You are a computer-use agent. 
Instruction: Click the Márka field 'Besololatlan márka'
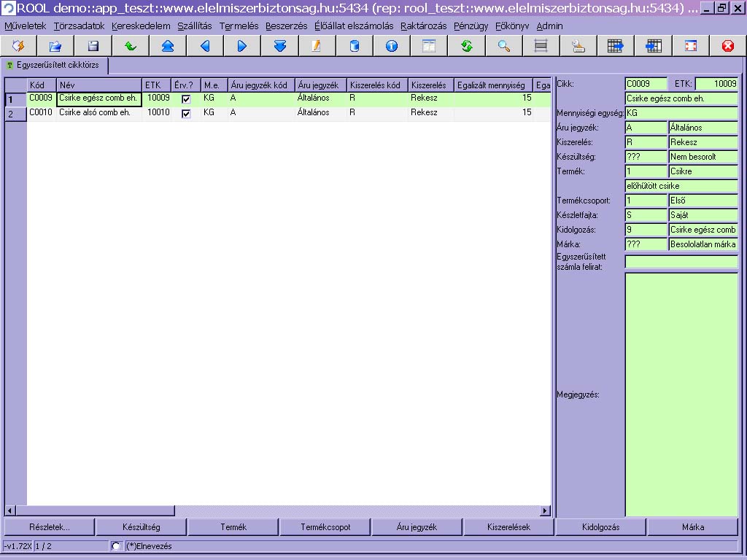point(703,244)
